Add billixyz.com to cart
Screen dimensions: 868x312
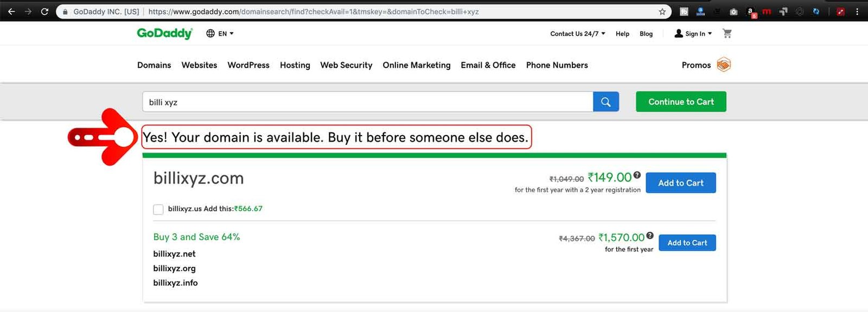point(681,183)
